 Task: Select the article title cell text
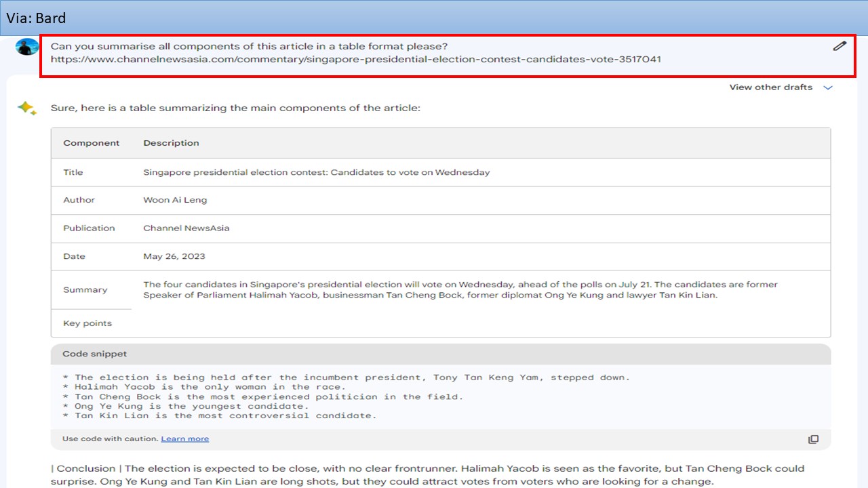pyautogui.click(x=316, y=172)
